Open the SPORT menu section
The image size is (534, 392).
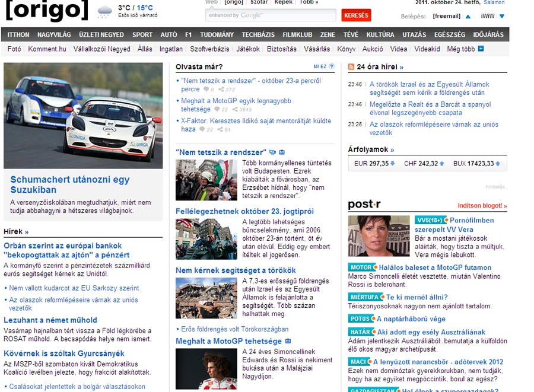click(x=142, y=35)
